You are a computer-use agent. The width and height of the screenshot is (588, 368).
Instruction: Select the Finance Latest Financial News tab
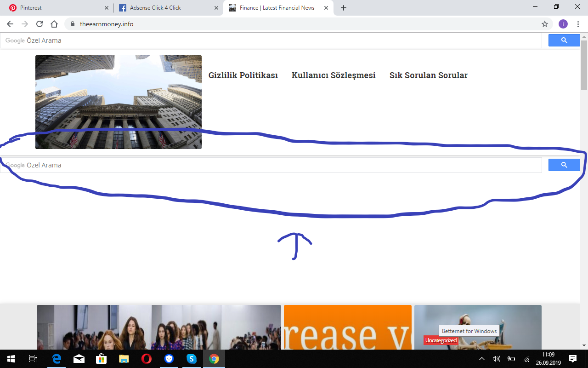pyautogui.click(x=277, y=8)
